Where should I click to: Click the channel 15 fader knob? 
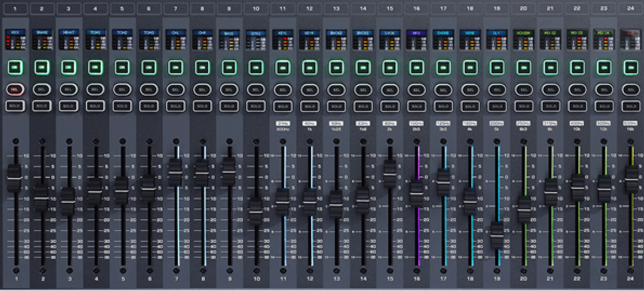tap(389, 174)
